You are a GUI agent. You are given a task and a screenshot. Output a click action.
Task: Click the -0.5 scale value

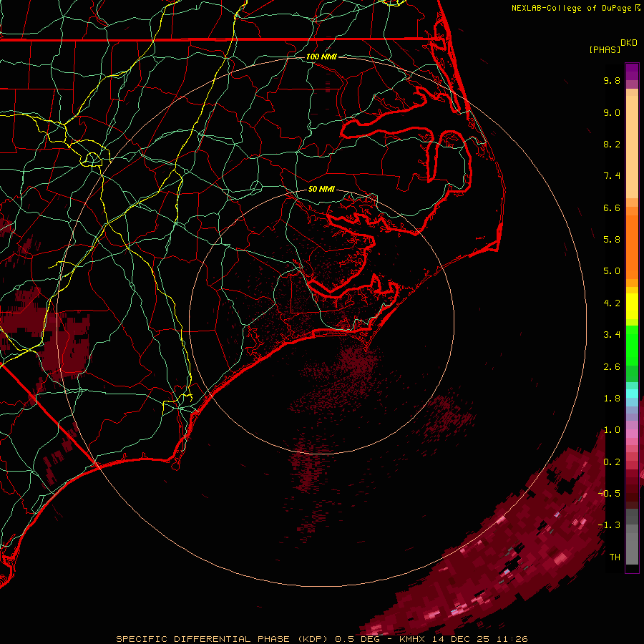coord(609,494)
